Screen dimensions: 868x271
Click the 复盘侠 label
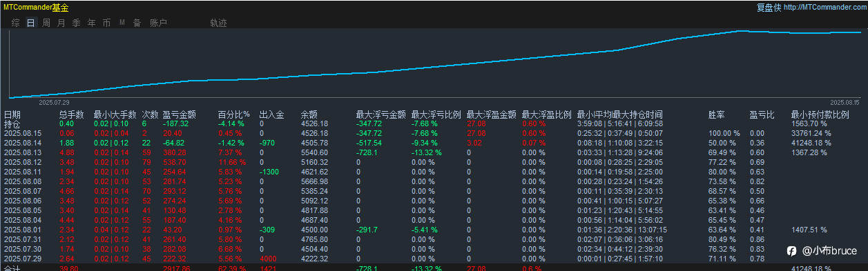point(769,8)
